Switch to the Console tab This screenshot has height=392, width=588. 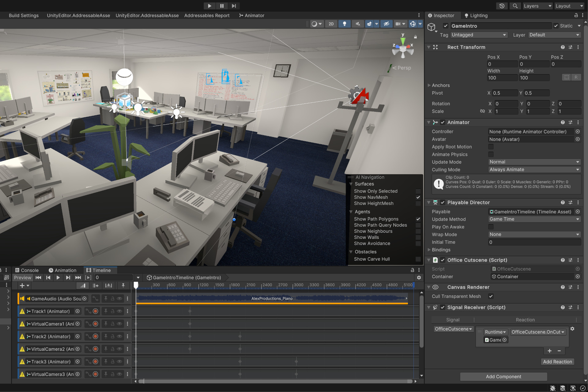(29, 270)
